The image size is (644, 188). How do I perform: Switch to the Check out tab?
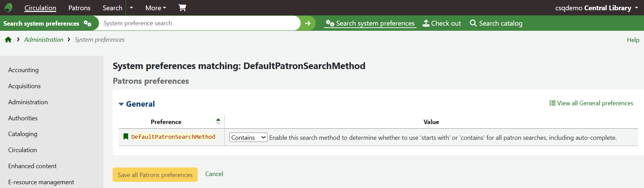[442, 23]
